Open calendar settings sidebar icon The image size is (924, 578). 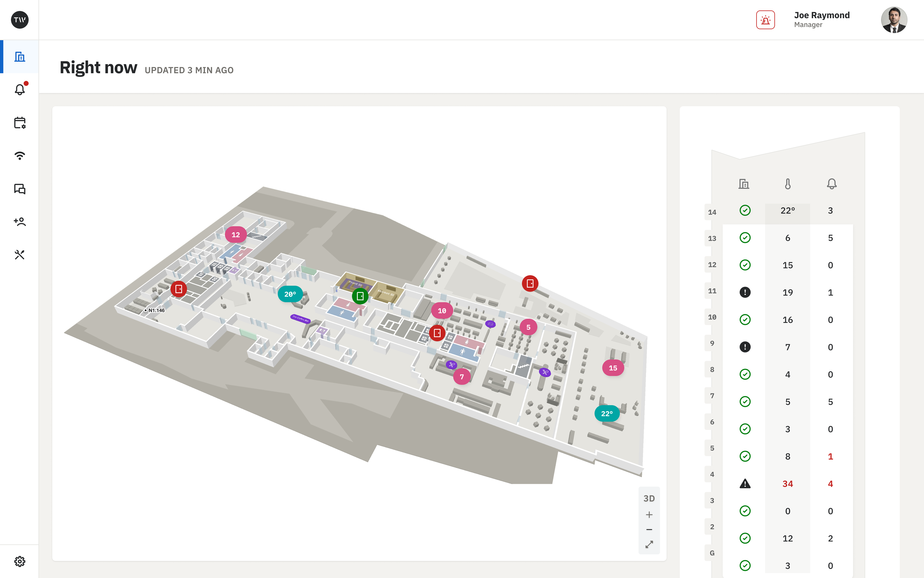pyautogui.click(x=20, y=123)
